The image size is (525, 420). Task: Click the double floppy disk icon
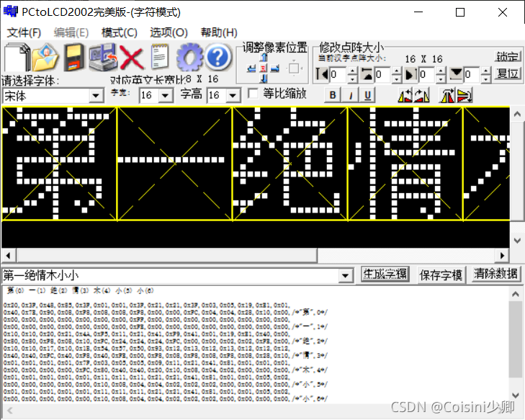102,57
